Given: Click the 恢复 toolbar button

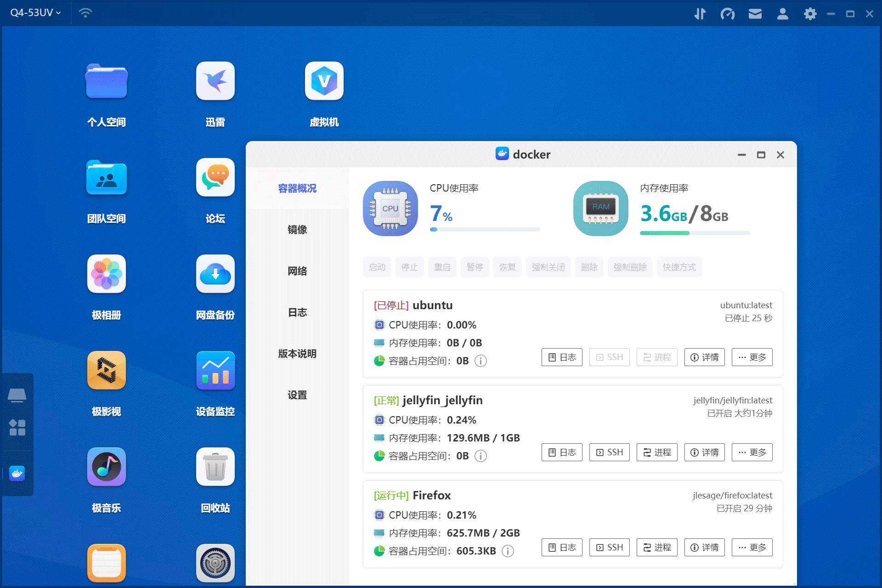Looking at the screenshot, I should 507,267.
